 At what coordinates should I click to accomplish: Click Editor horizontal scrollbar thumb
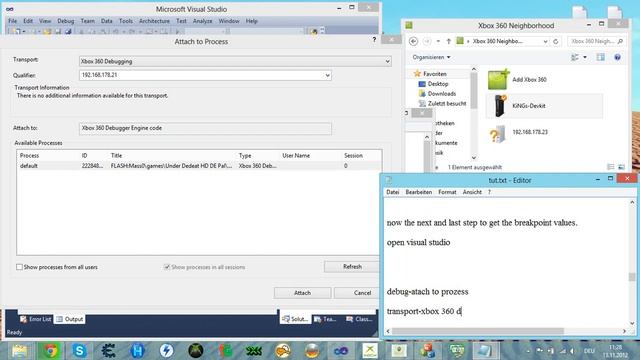click(478, 331)
